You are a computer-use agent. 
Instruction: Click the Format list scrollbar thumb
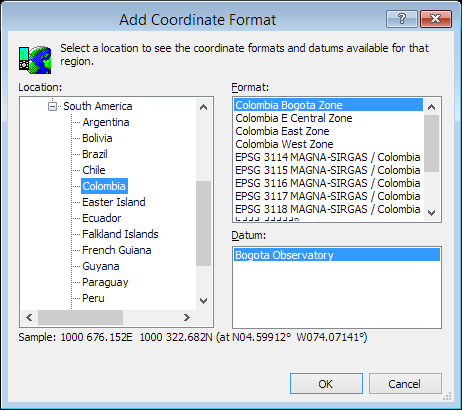pyautogui.click(x=431, y=143)
